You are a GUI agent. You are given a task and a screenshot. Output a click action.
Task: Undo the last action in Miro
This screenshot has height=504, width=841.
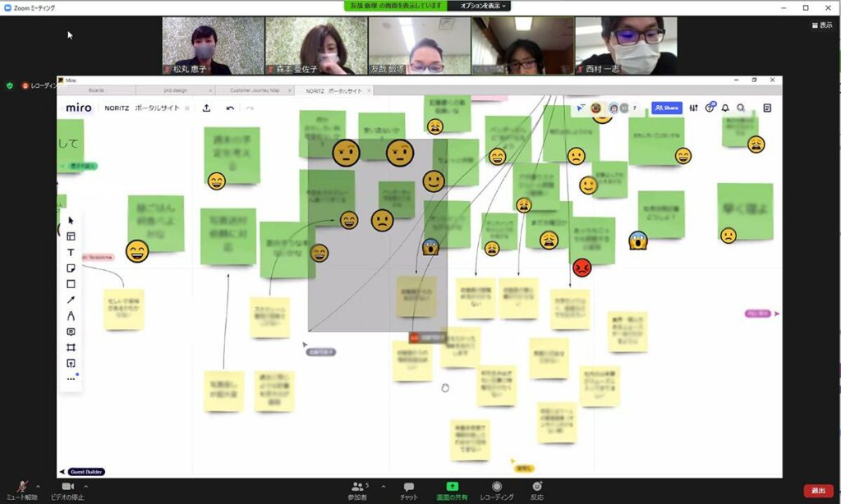point(230,108)
